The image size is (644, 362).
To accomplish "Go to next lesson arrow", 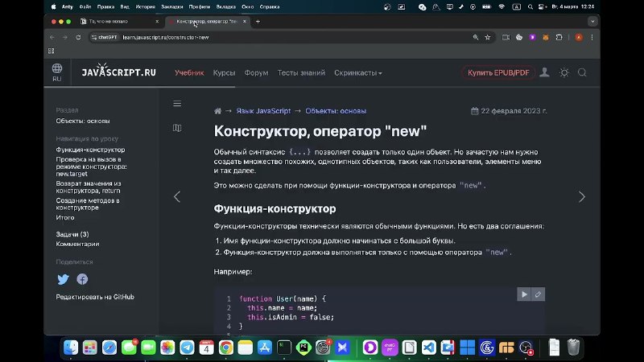I will [581, 196].
